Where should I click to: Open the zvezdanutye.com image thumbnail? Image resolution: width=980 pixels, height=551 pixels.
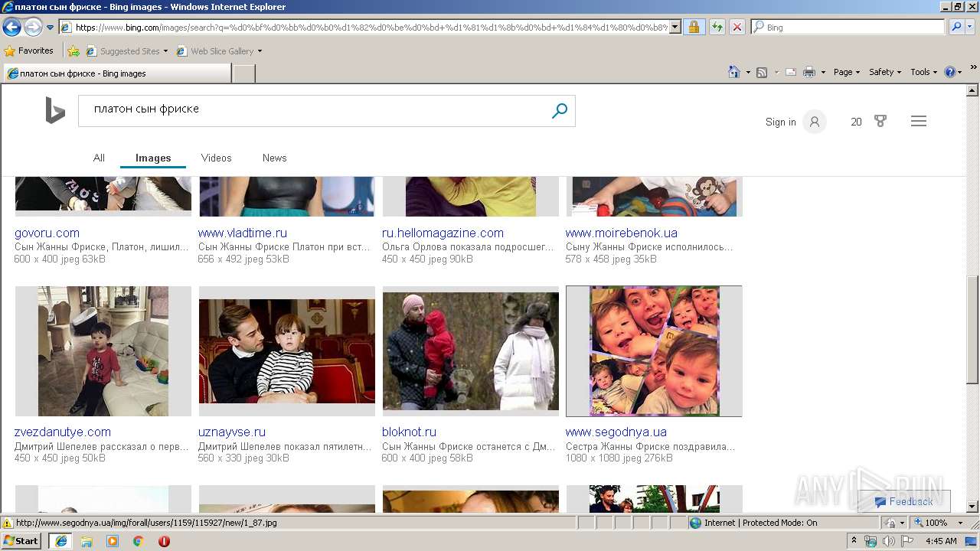pos(103,351)
